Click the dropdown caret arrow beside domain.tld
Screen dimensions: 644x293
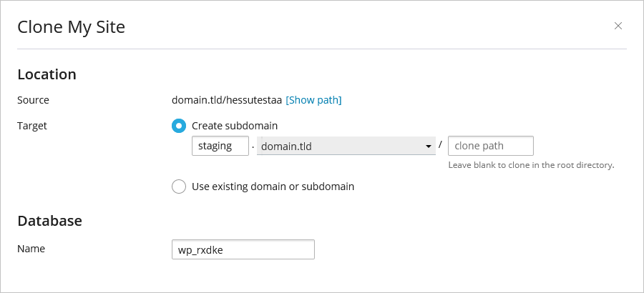(429, 146)
